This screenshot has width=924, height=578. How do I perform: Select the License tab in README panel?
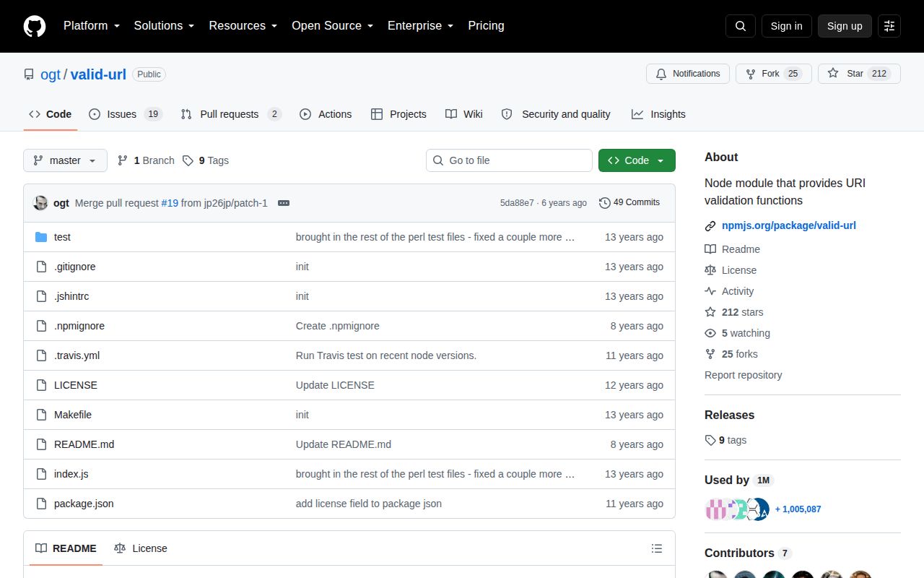tap(141, 548)
